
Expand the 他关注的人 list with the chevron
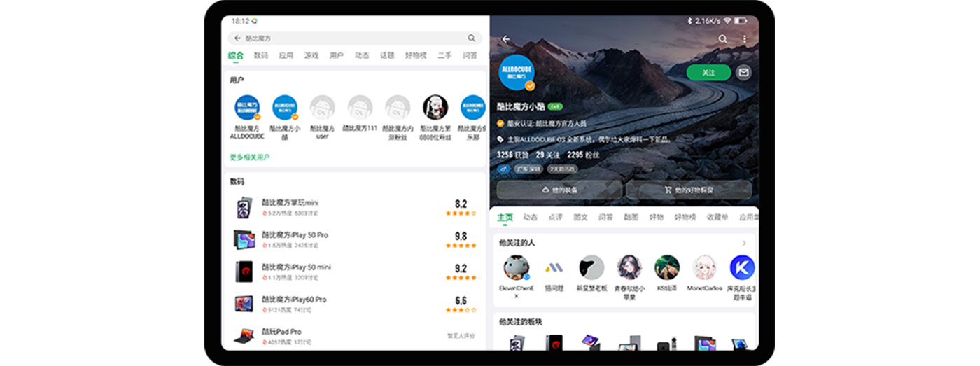coord(743,243)
